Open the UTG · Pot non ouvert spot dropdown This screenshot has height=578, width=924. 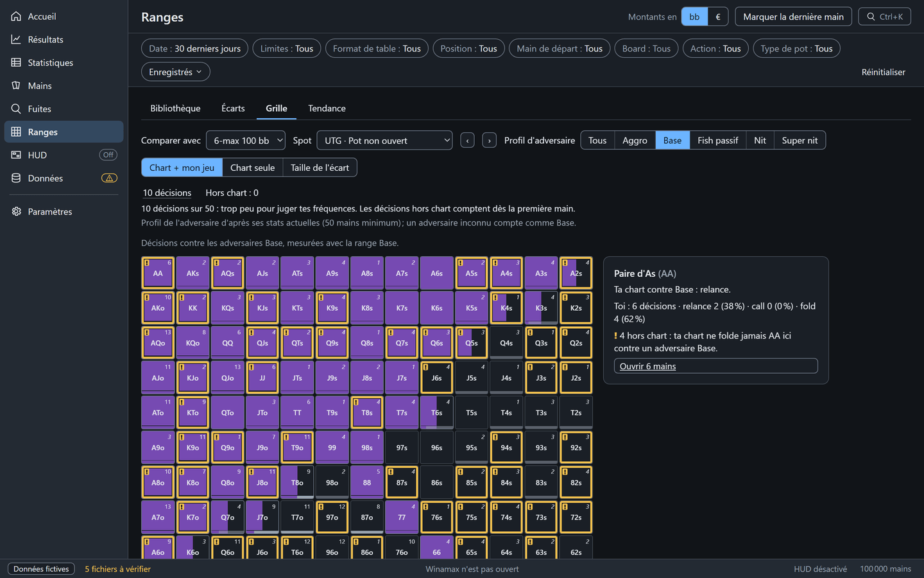click(x=384, y=141)
